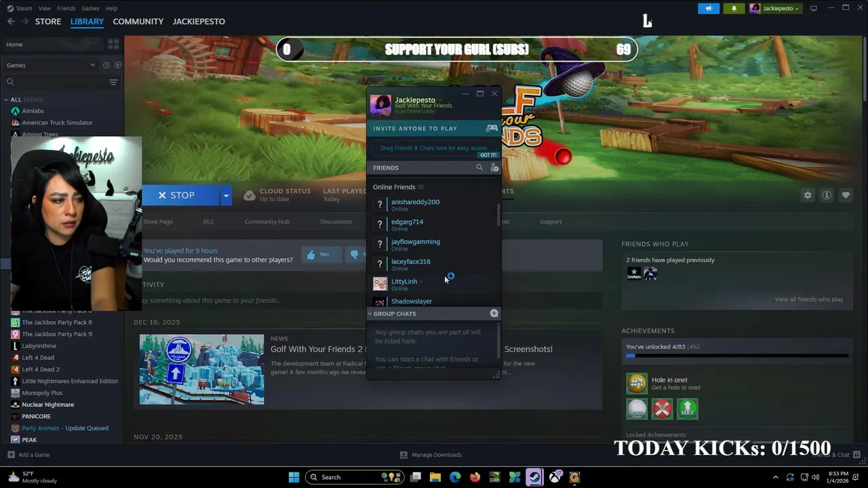Screen dimensions: 868x488
Task: Open the LIBRARY tab
Action: 87,22
